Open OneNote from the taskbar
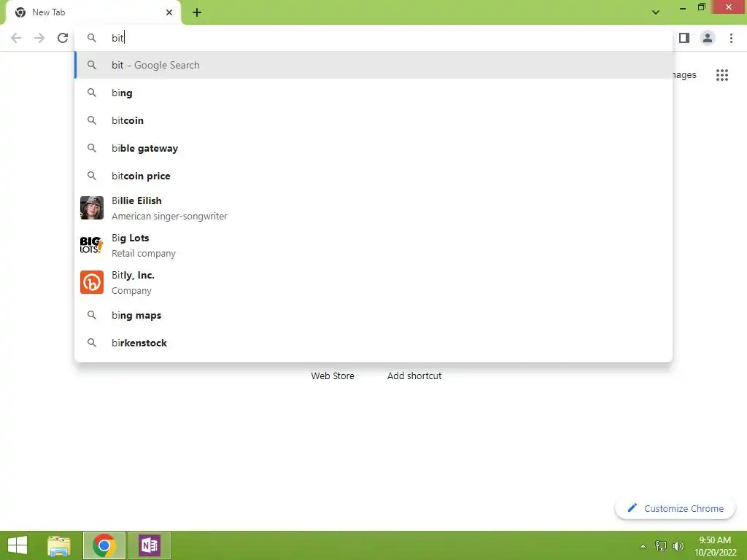The width and height of the screenshot is (747, 560). (x=150, y=545)
